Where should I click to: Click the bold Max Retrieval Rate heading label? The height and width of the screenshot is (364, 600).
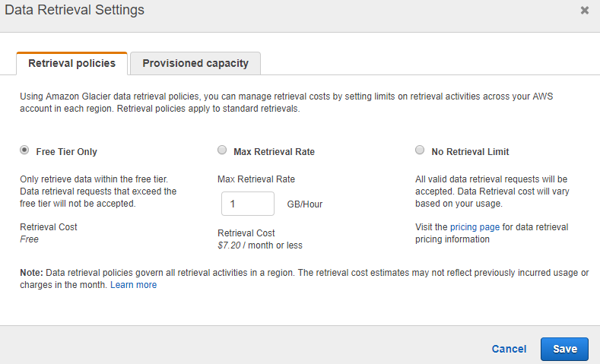click(x=274, y=152)
